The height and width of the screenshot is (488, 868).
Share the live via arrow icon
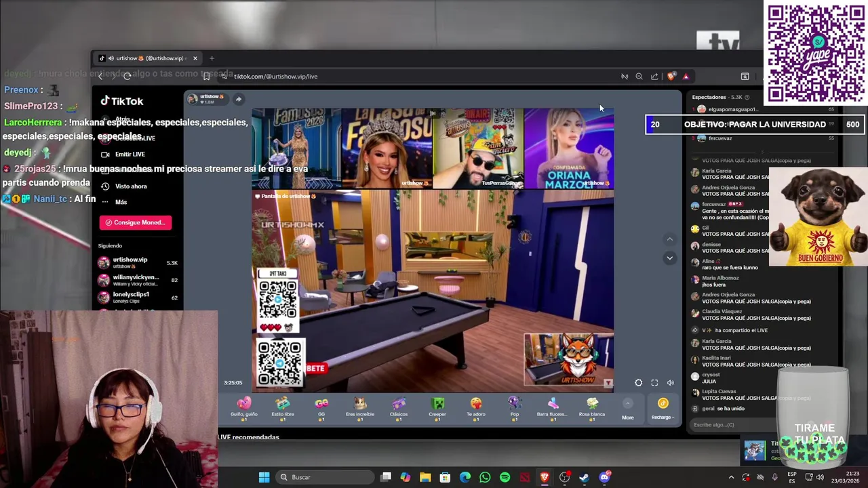(x=238, y=99)
